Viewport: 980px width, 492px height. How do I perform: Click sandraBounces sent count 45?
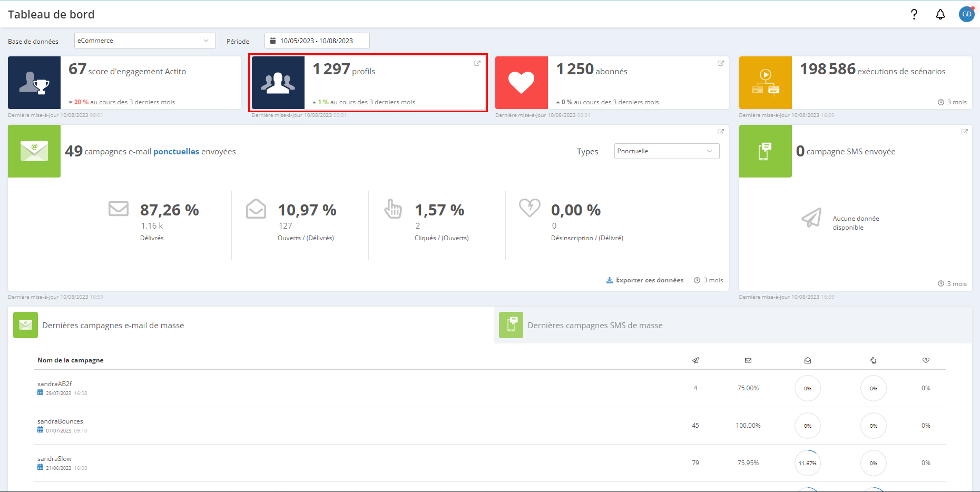tap(695, 426)
